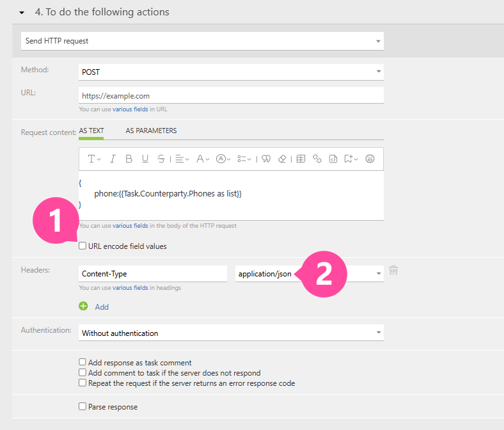Delete the Content-Type header with the trash icon
Image resolution: width=504 pixels, height=430 pixels.
[393, 270]
